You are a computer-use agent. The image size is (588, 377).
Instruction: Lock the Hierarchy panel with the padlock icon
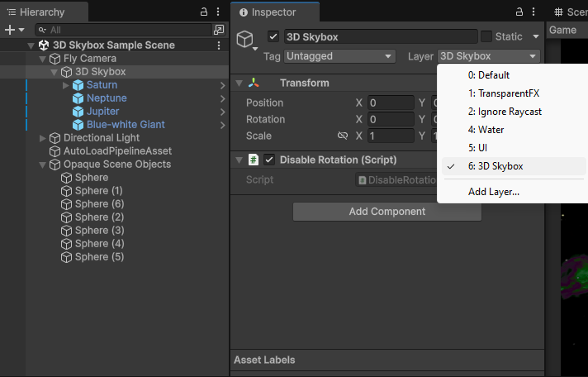204,12
